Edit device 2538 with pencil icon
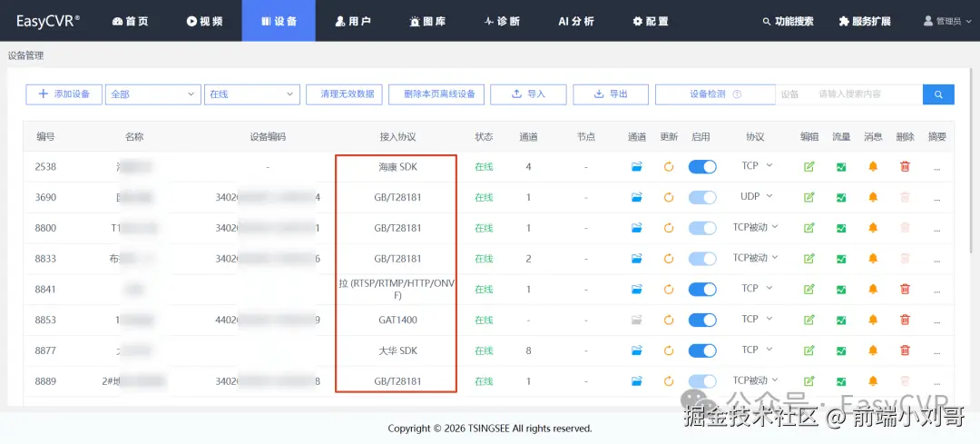 [x=809, y=167]
